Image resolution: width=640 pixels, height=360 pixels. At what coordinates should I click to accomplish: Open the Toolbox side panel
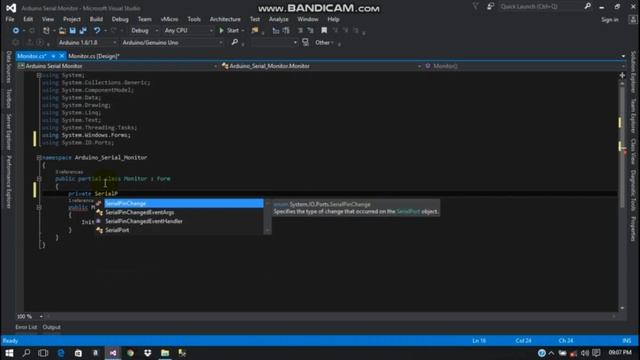pos(8,98)
